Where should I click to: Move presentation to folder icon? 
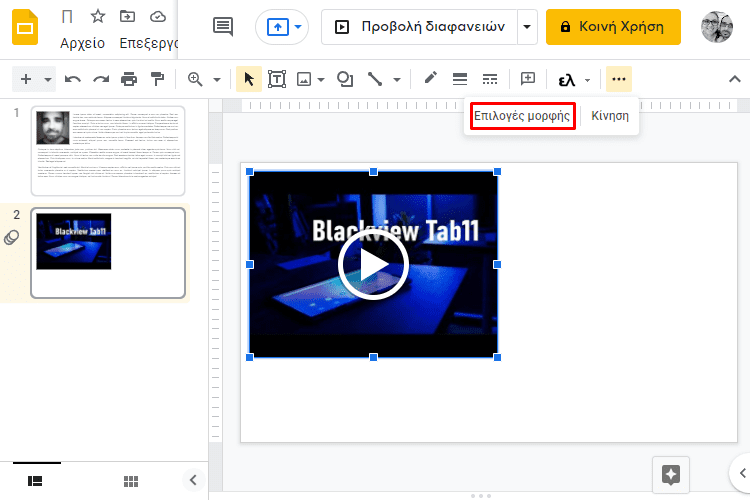127,16
